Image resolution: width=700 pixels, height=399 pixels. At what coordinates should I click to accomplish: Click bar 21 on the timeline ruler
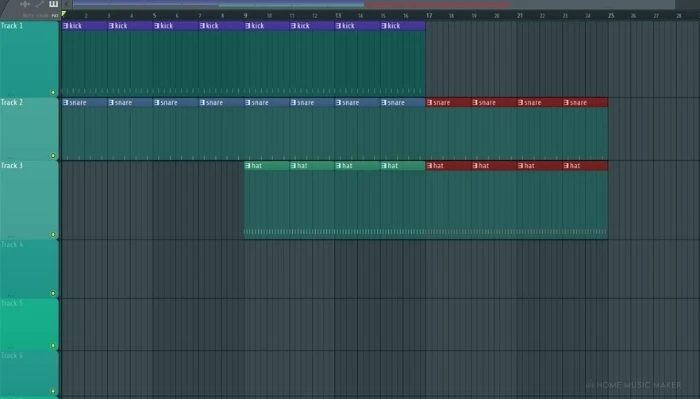click(x=520, y=16)
